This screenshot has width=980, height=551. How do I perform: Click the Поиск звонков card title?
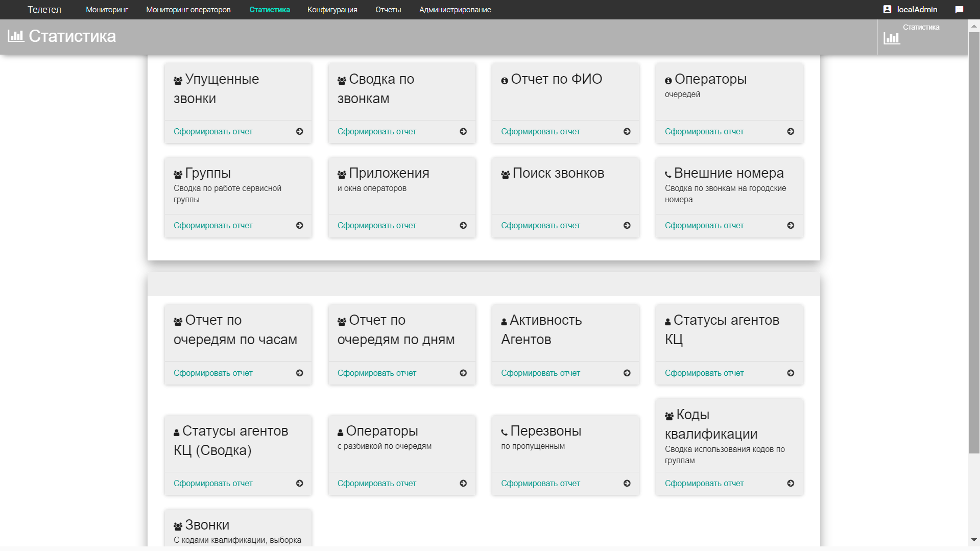click(x=558, y=173)
